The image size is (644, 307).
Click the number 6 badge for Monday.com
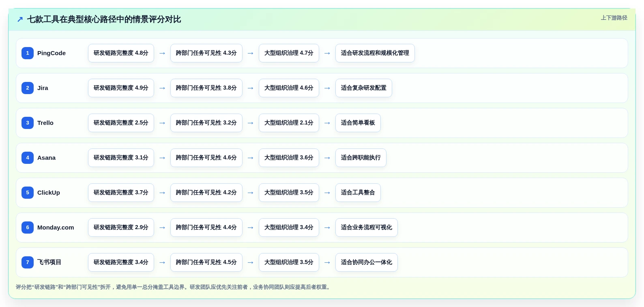pos(28,228)
